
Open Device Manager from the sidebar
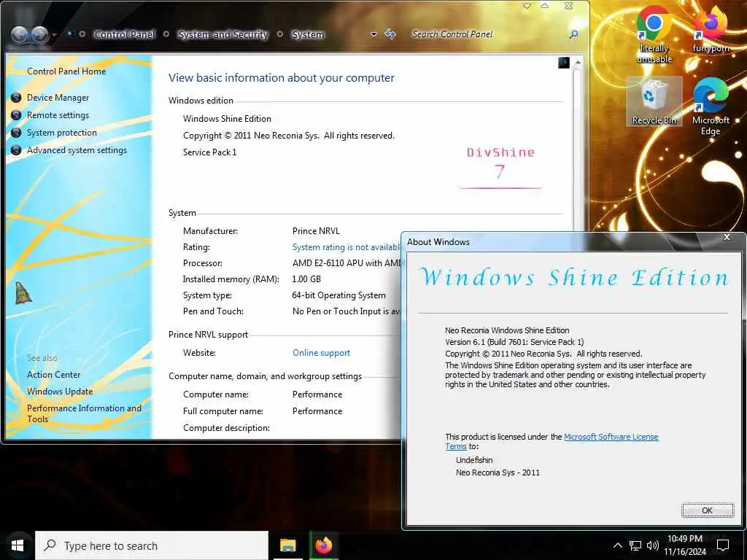(58, 98)
